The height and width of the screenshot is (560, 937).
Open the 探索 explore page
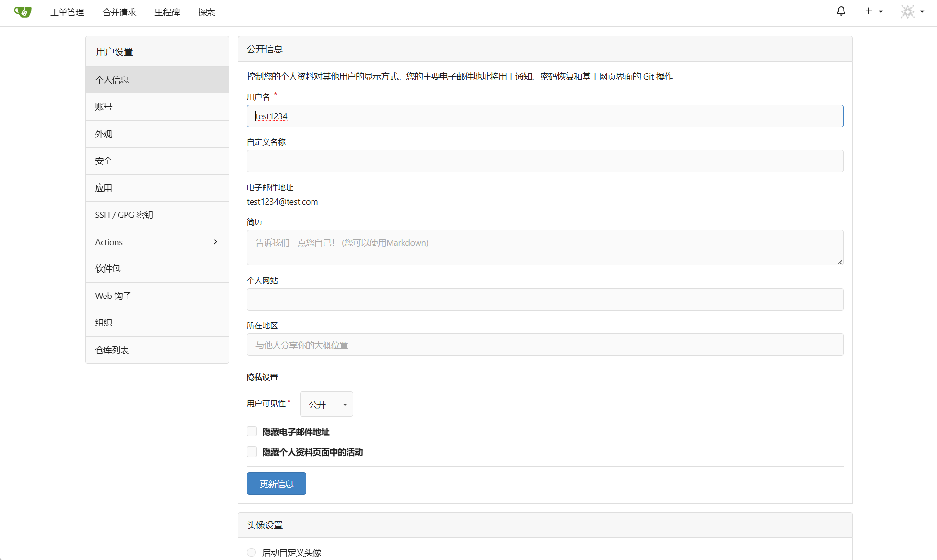coord(207,12)
